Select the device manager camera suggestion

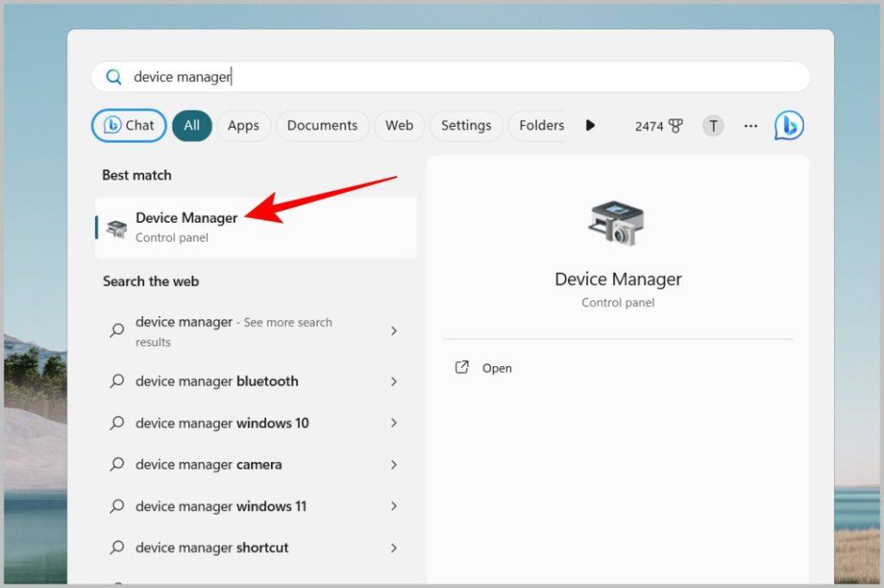pyautogui.click(x=256, y=465)
